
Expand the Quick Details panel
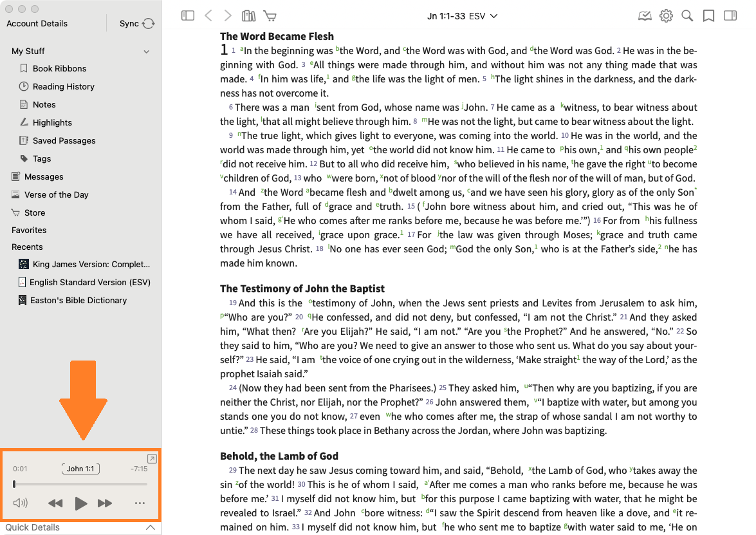150,527
